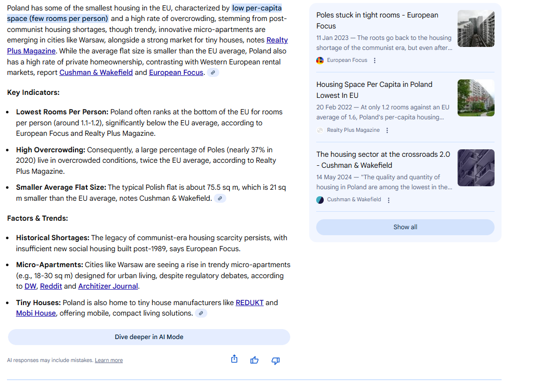The width and height of the screenshot is (557, 392).
Task: Click the 'Lowest Rooms Per Person:' bullet label
Action: [x=62, y=112]
